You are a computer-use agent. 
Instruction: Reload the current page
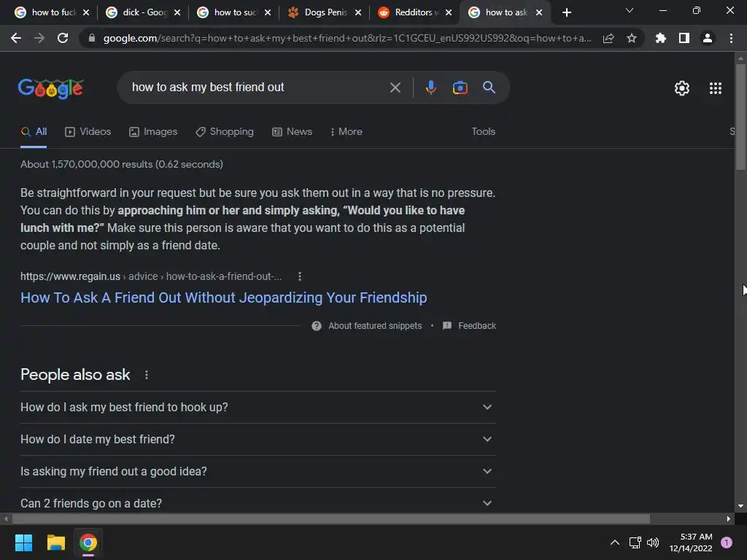[x=63, y=38]
